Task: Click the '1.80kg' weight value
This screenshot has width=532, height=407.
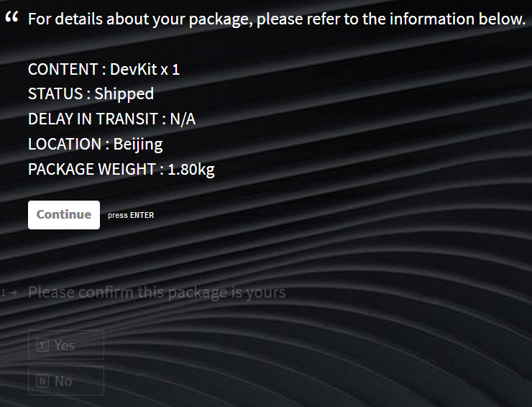Action: click(x=191, y=170)
